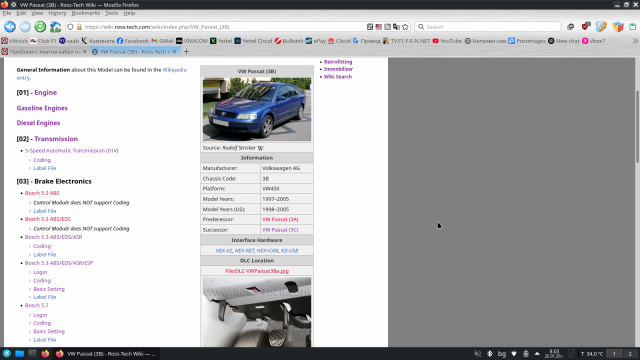Click the Forward navigation arrow
The height and width of the screenshot is (360, 640).
click(25, 27)
